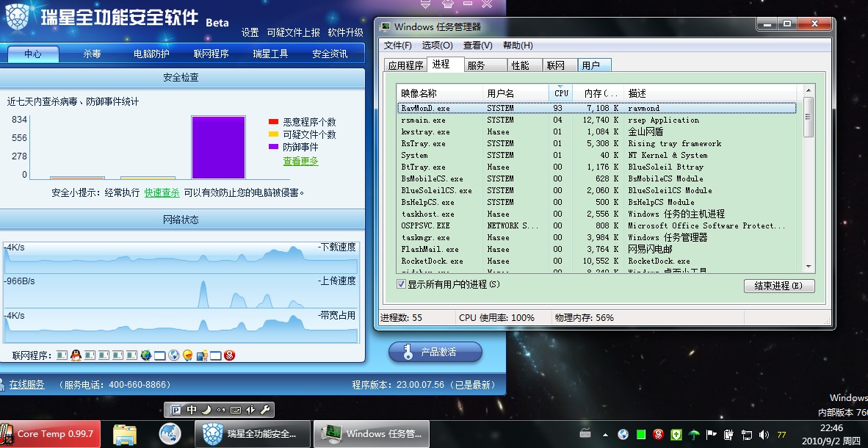Switch to 服务 tab in Task Manager
The image size is (868, 448).
pos(485,65)
